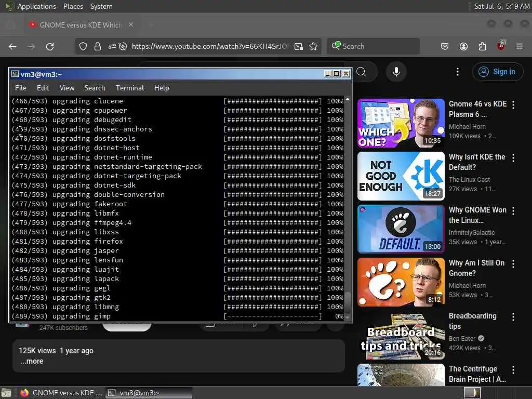Switch to GNOME versus KDE taskbar item
532x399 pixels.
(61, 393)
